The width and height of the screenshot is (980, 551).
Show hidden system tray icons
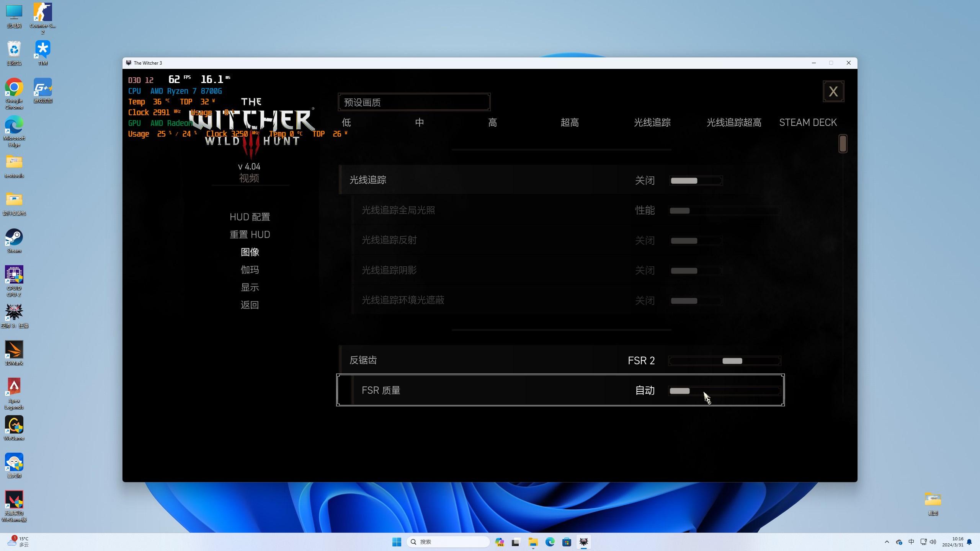pyautogui.click(x=887, y=542)
